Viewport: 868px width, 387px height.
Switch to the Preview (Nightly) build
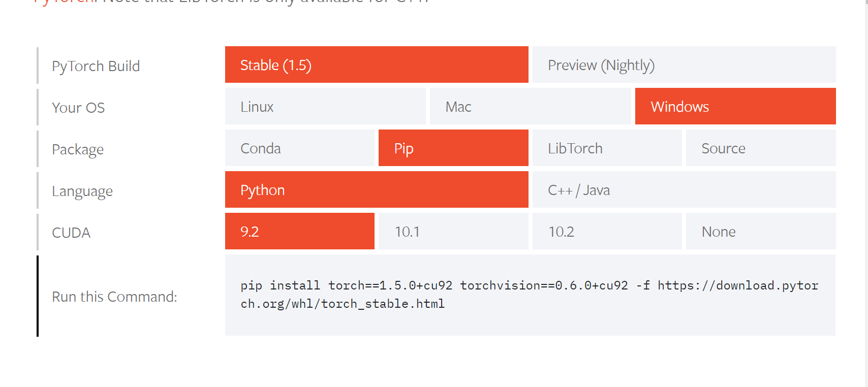point(684,64)
